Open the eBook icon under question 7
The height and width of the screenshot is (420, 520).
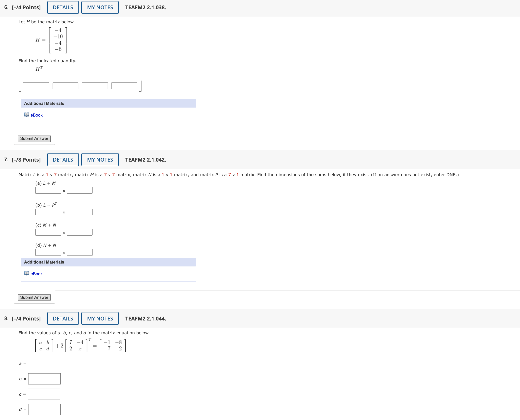27,274
